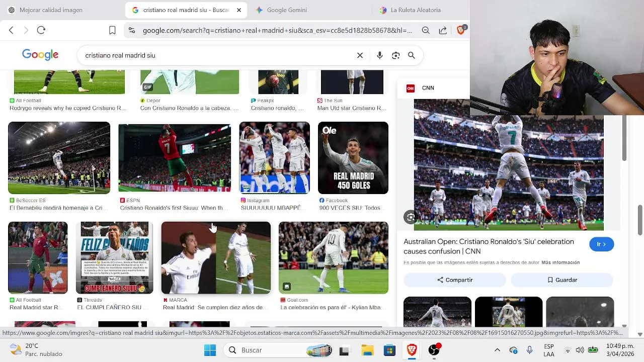Click the Ir button in preview panel
Image resolution: width=644 pixels, height=362 pixels.
(x=601, y=244)
